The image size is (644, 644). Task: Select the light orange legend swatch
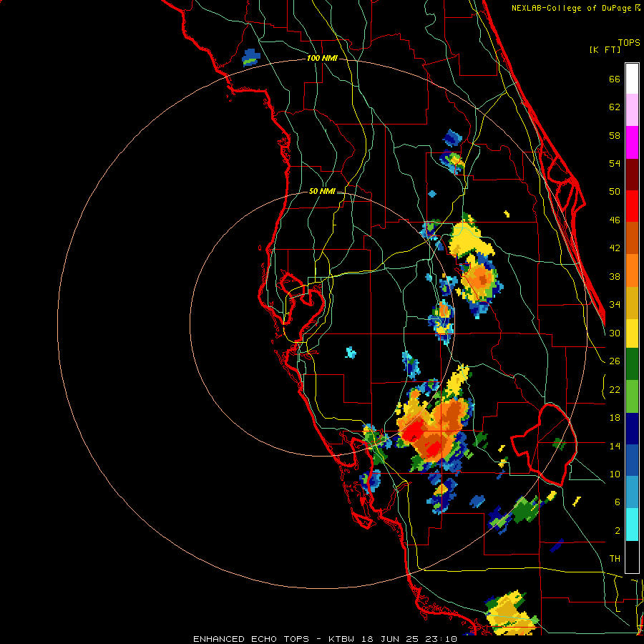coord(632,270)
